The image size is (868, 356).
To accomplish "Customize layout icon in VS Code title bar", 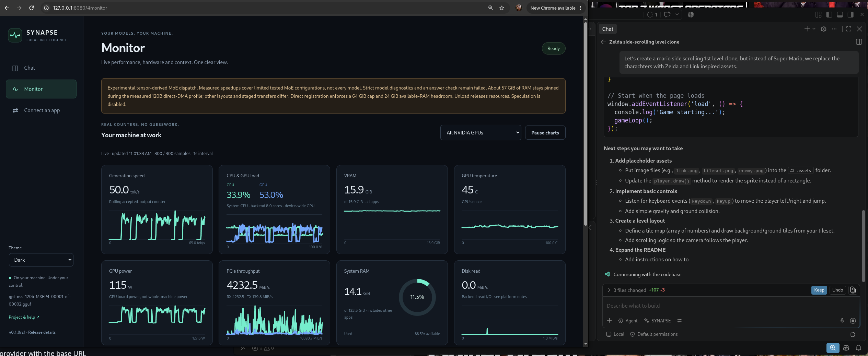I will 818,14.
